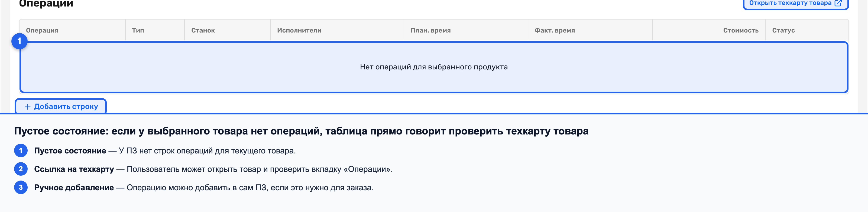Image resolution: width=868 pixels, height=212 pixels.
Task: Click the «Пустое состояние» legend label
Action: pyautogui.click(x=70, y=151)
